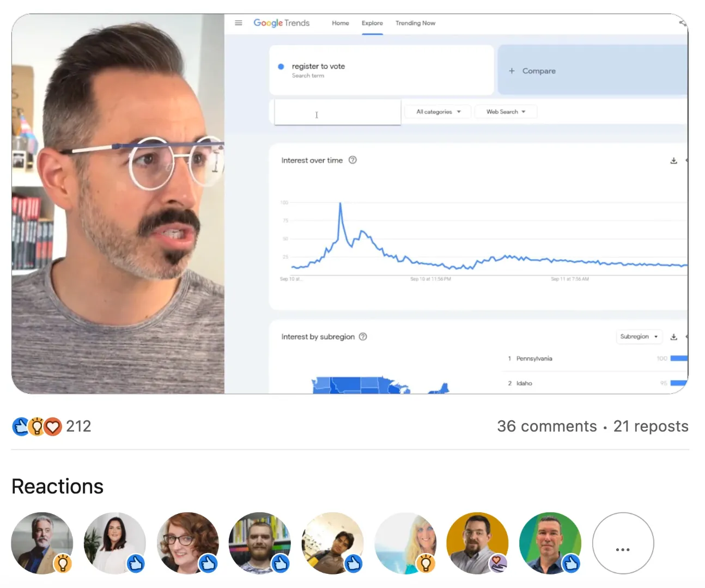This screenshot has height=588, width=705.
Task: Download the Interest over time chart data
Action: tap(673, 161)
